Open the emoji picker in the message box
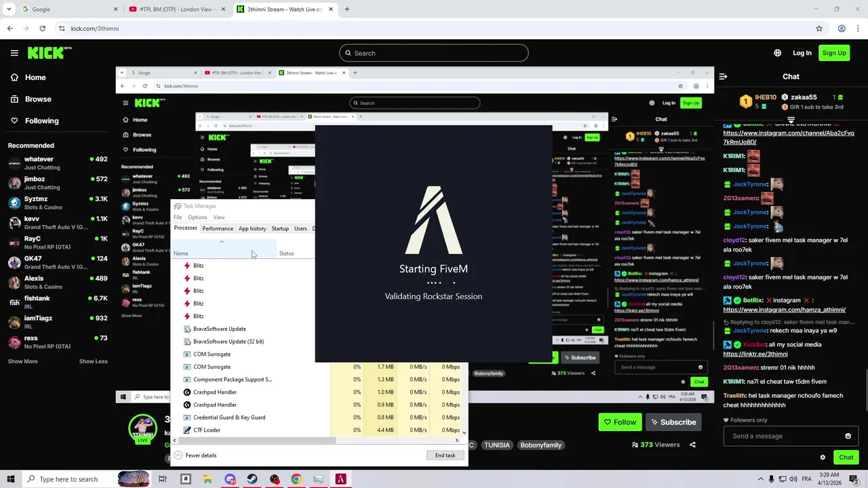 click(x=848, y=436)
